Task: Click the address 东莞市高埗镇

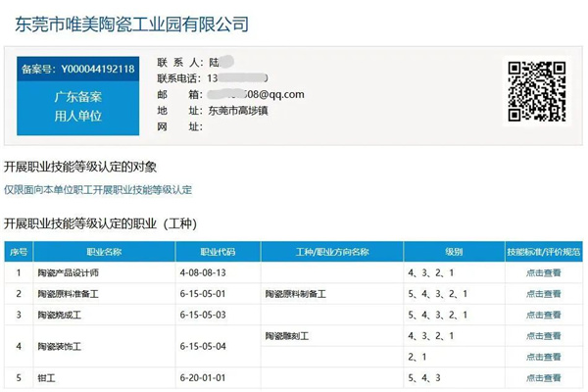Action: pos(238,111)
